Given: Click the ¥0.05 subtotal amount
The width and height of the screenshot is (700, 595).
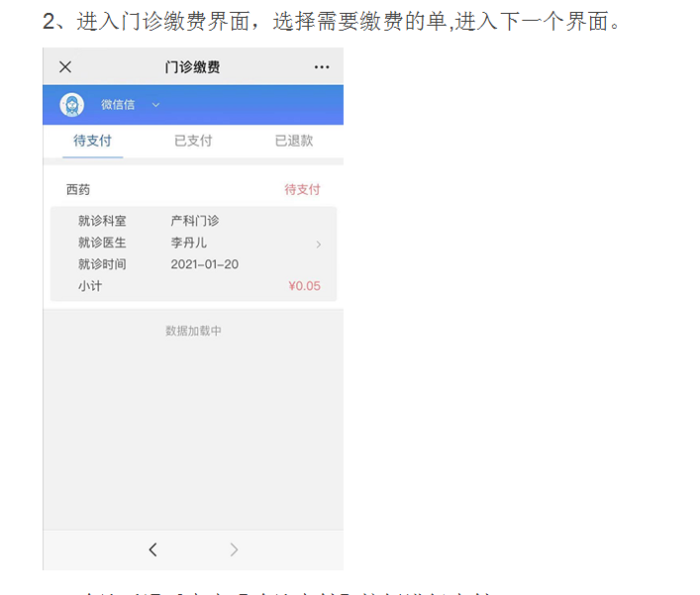Looking at the screenshot, I should click(305, 286).
